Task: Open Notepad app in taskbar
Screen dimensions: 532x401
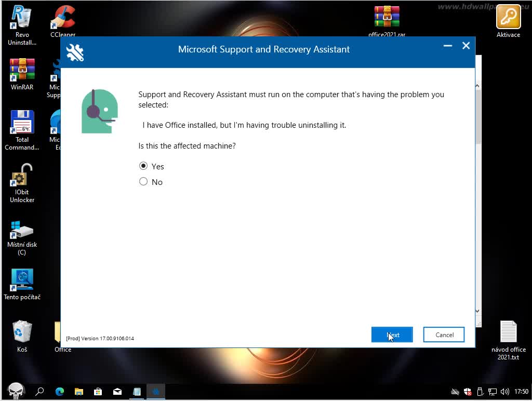Action: 137,392
